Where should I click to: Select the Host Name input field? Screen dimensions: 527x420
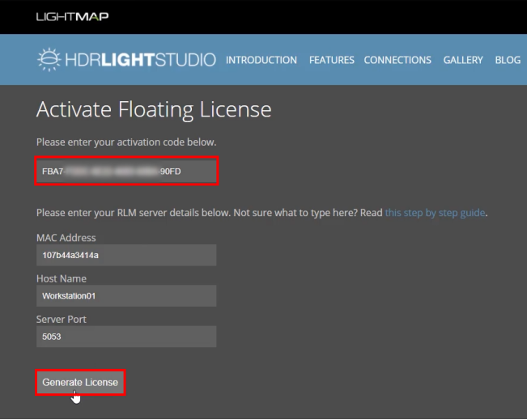(126, 295)
